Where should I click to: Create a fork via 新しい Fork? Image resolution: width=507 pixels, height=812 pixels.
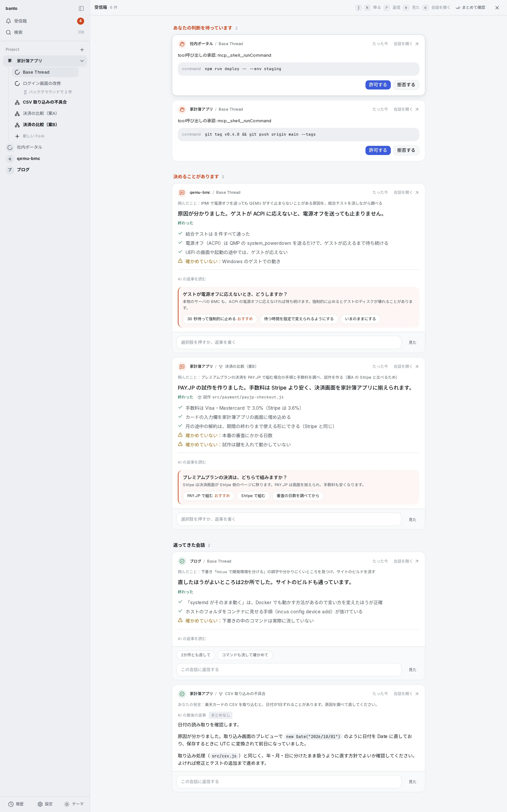[x=45, y=136]
